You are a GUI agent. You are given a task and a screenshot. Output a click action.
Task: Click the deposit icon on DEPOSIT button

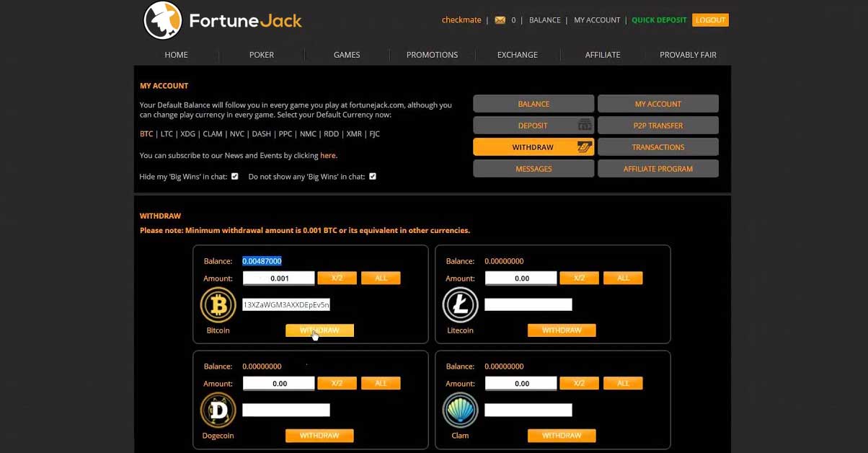[x=585, y=126]
